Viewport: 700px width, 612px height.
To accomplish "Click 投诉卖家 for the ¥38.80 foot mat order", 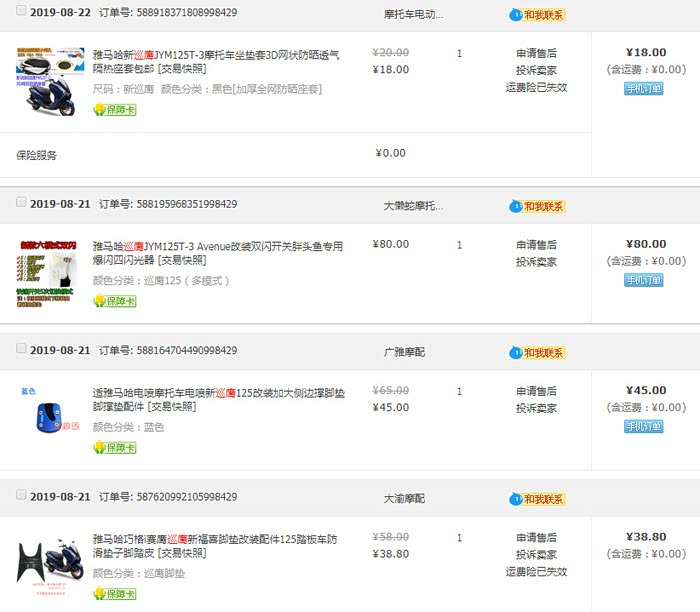I will (x=536, y=554).
